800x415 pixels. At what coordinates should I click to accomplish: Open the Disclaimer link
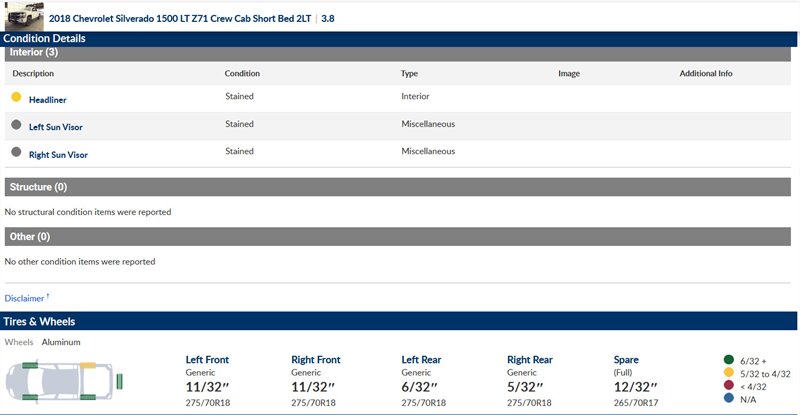point(25,298)
